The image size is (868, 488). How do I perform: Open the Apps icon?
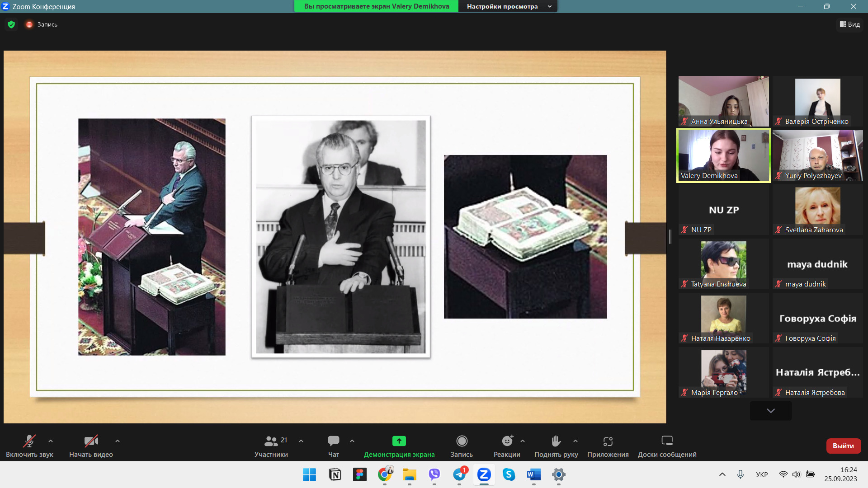pyautogui.click(x=608, y=441)
